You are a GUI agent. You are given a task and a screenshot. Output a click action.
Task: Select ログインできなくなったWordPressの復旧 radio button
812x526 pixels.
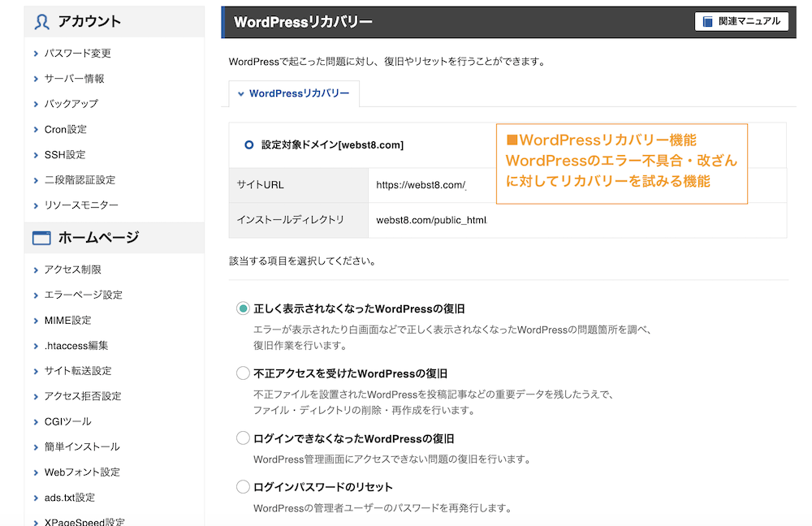coord(243,438)
